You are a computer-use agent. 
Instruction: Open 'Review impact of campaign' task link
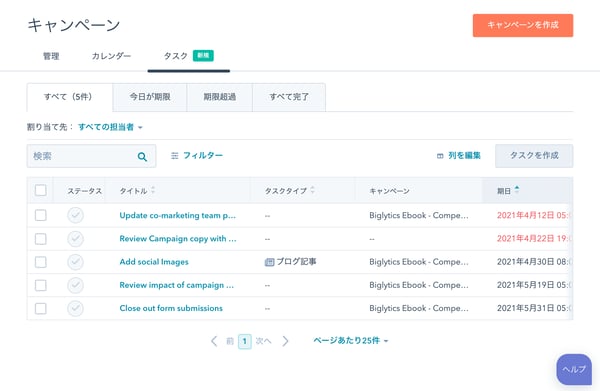tap(176, 285)
